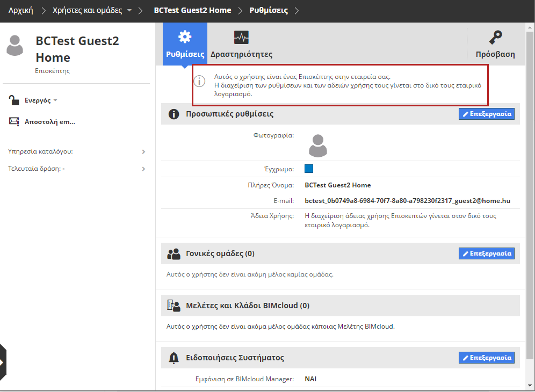This screenshot has width=535, height=392.
Task: Click the blue Έγχρωμο color swatch
Action: click(x=309, y=169)
